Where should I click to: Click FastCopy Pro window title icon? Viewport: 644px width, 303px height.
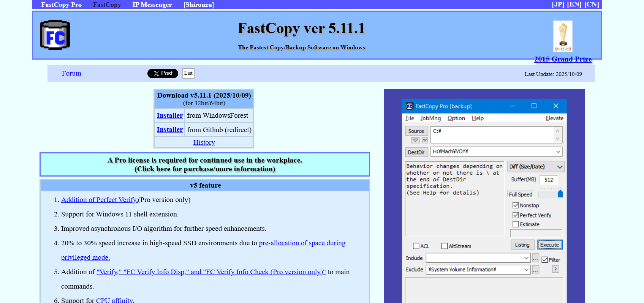point(410,106)
